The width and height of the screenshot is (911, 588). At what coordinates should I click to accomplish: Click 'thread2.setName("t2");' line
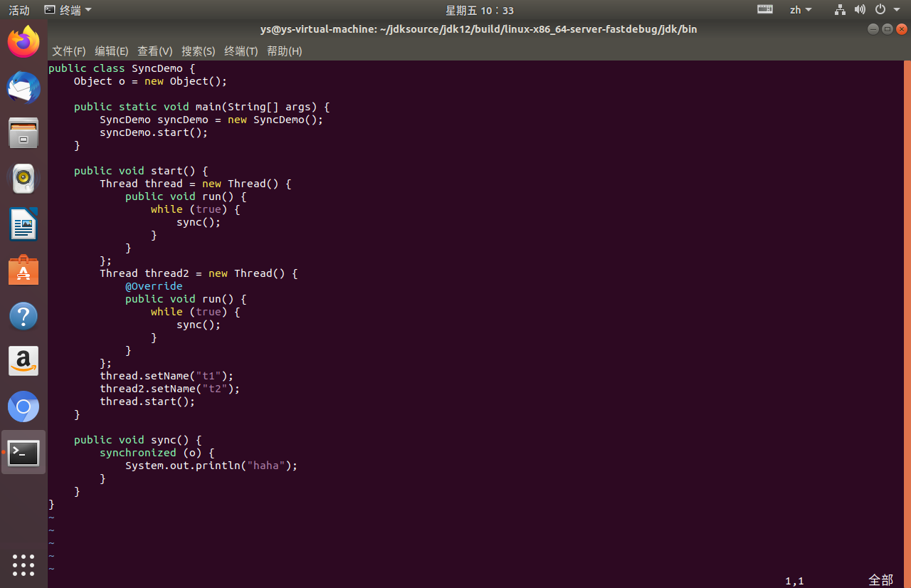[170, 389]
